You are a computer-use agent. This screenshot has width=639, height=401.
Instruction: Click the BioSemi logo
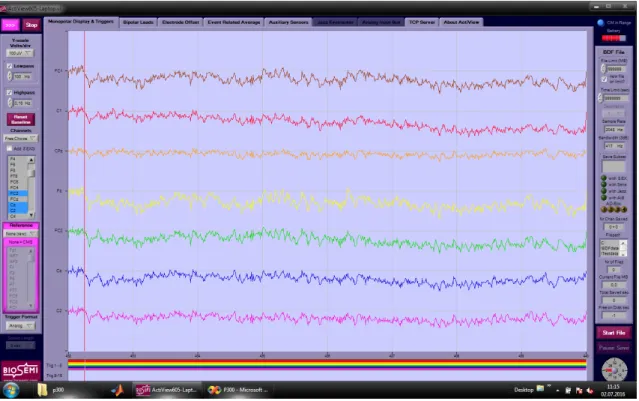pyautogui.click(x=21, y=370)
